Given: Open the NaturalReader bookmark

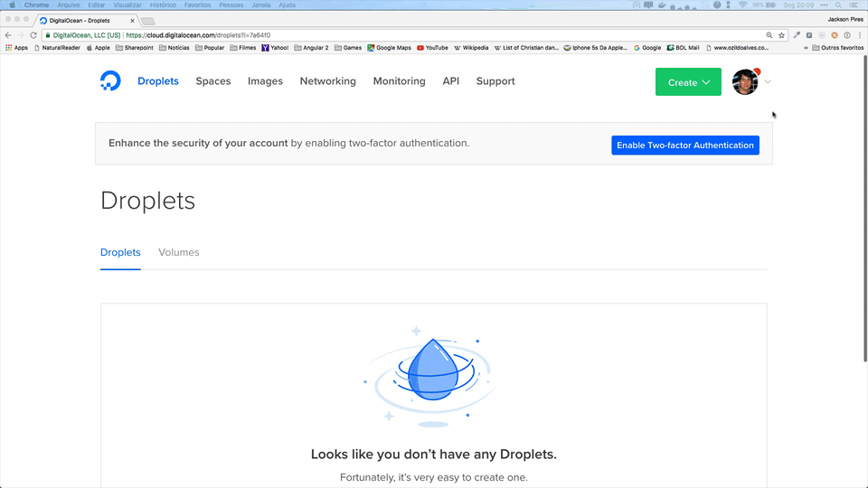Looking at the screenshot, I should pos(57,48).
